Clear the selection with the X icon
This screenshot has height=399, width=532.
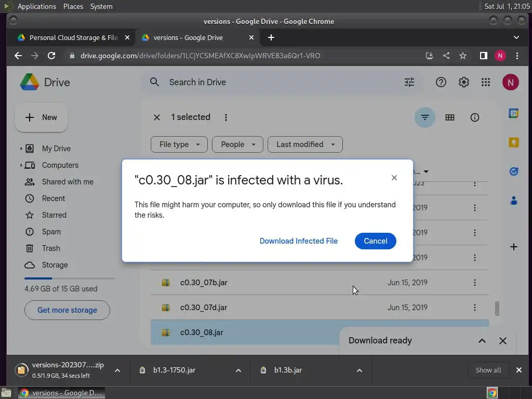point(157,117)
